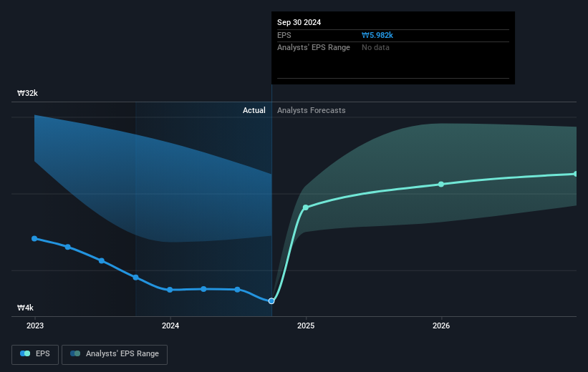The image size is (588, 372).
Task: Select the forecast EPS point at 2026
Action: point(441,185)
